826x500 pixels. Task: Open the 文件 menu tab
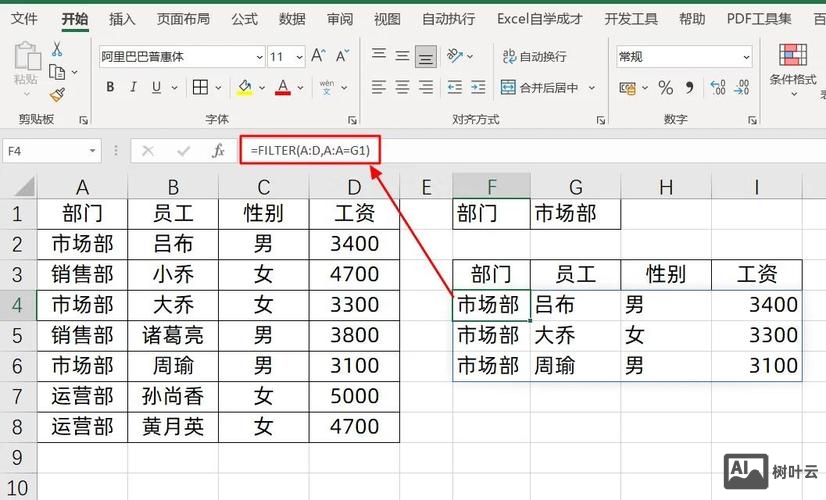pyautogui.click(x=24, y=19)
